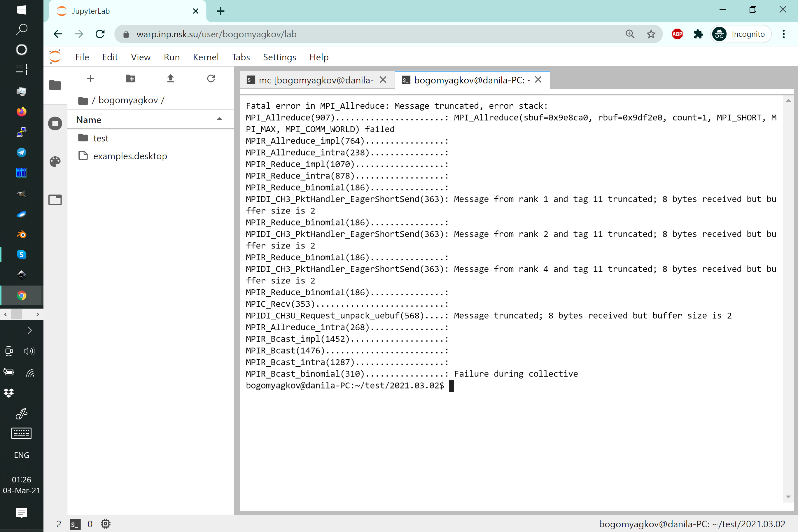The height and width of the screenshot is (532, 798).
Task: Click the New Launcher plus icon
Action: coord(90,79)
